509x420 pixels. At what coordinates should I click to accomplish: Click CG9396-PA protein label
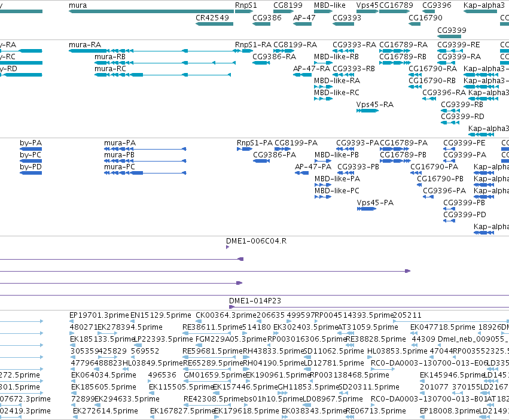[444, 190]
